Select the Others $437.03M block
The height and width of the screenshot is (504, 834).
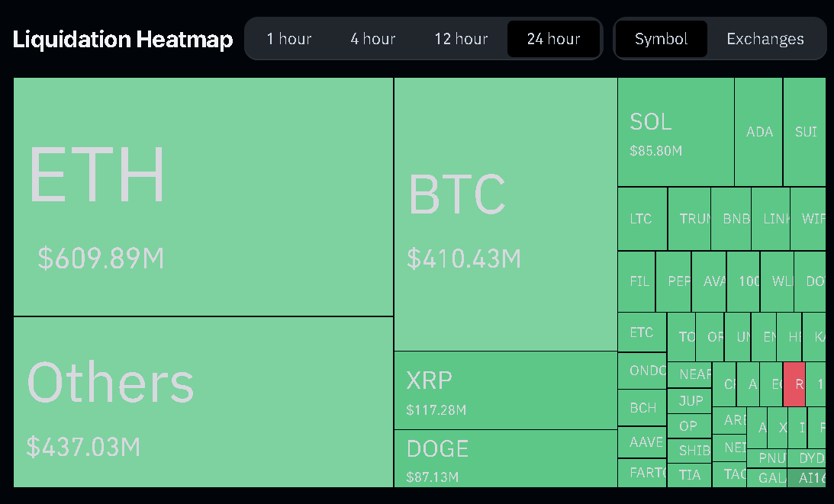coord(203,402)
